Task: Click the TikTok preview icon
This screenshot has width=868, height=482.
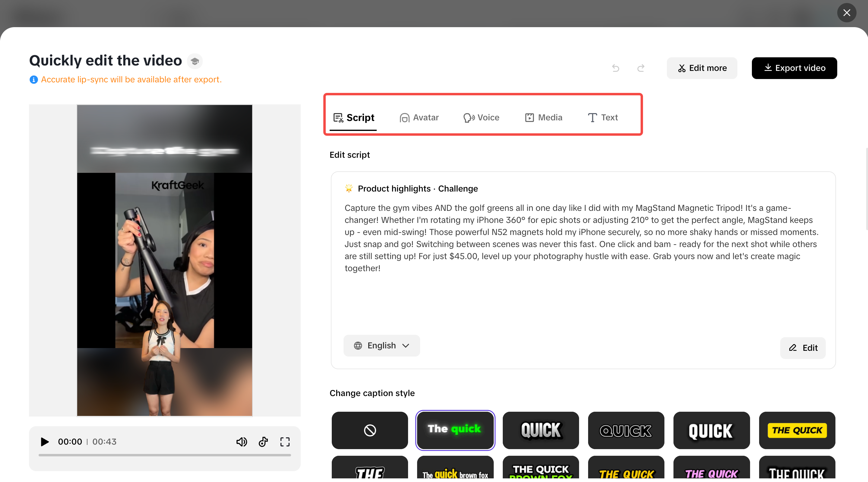Action: coord(263,442)
